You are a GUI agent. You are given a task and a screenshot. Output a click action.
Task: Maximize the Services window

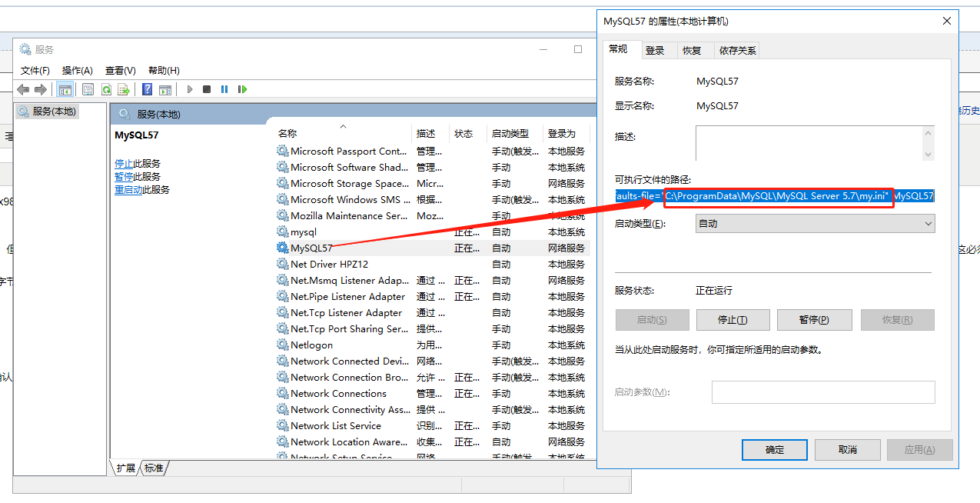578,49
